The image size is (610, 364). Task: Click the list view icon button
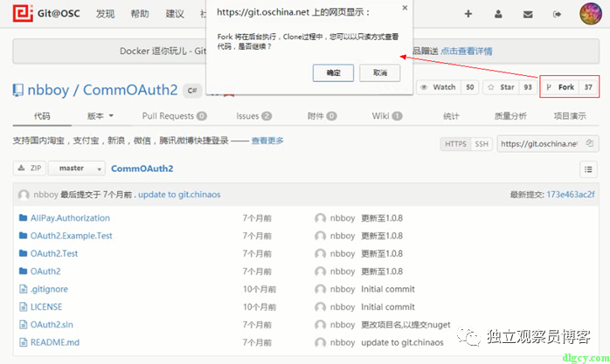point(588,169)
